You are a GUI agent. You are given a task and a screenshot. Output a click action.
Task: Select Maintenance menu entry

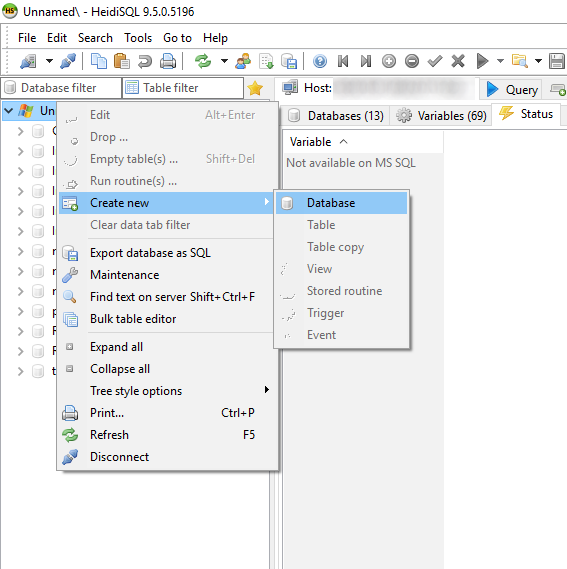pos(166,275)
